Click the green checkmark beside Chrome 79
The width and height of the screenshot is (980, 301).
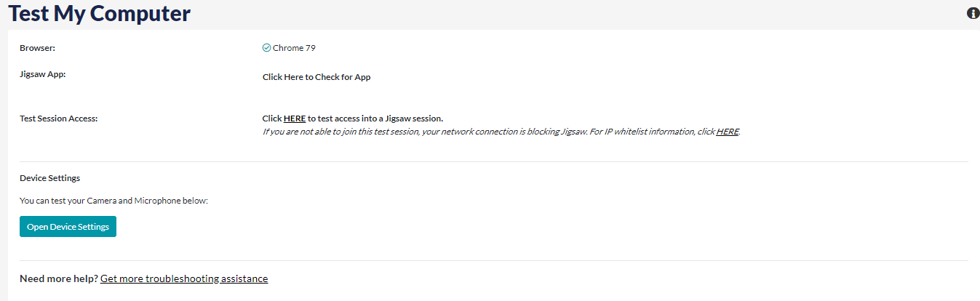pyautogui.click(x=266, y=48)
